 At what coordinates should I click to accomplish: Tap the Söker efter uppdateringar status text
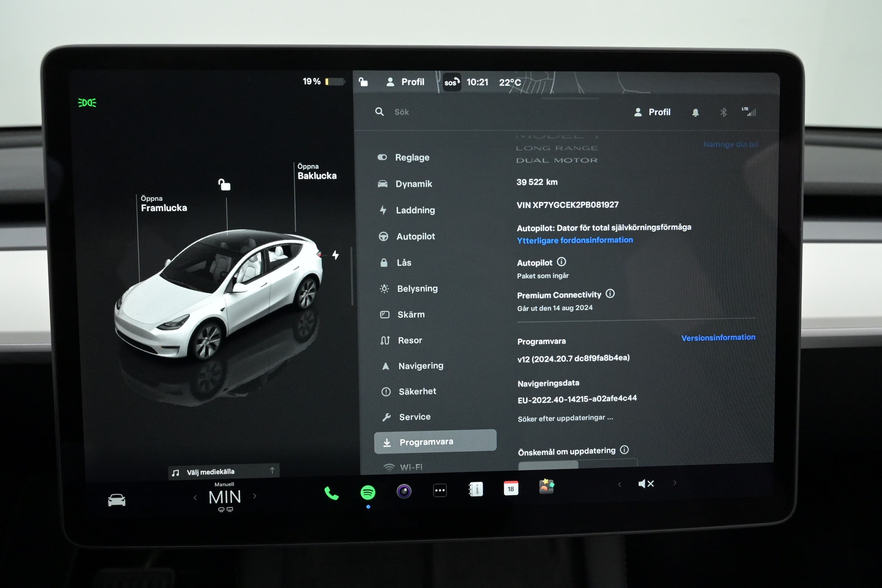[566, 418]
